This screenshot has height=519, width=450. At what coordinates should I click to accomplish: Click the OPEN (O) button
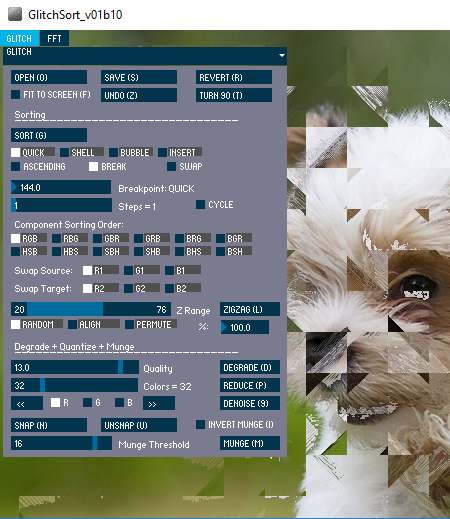pos(49,77)
